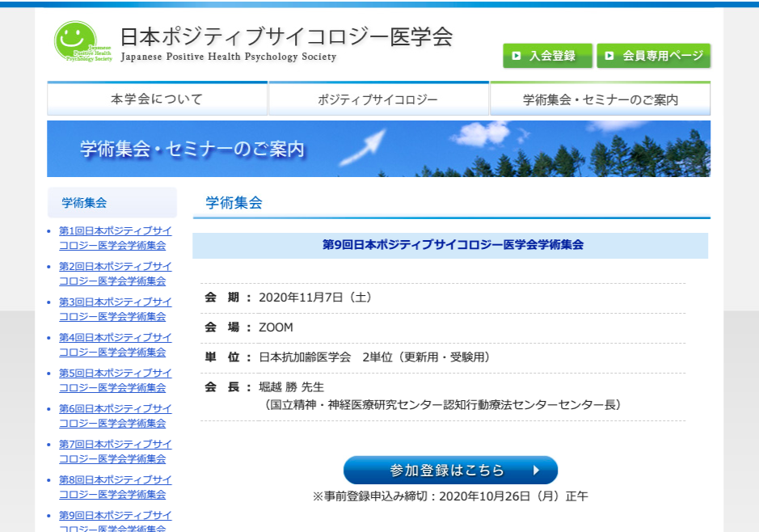Click the 学術集会・セミナーのご案内 sky banner image

(378, 149)
